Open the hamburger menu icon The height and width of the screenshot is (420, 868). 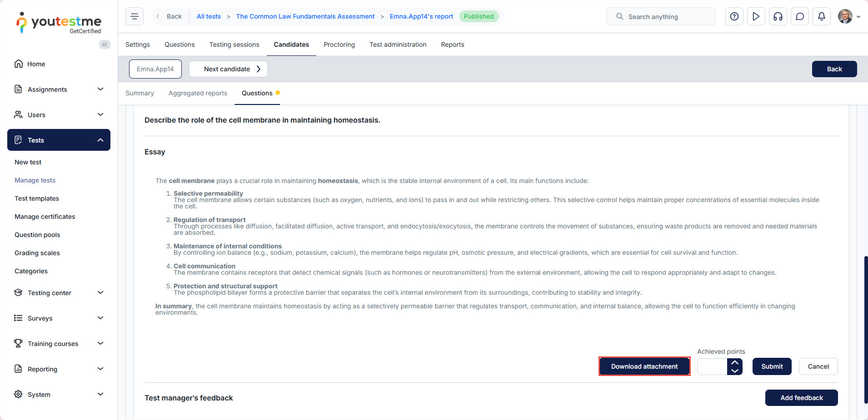click(x=135, y=16)
